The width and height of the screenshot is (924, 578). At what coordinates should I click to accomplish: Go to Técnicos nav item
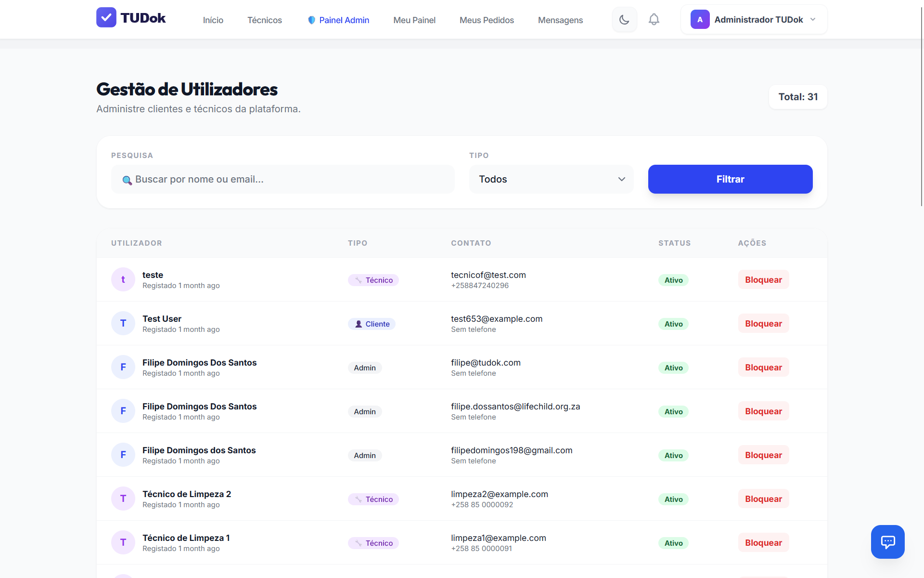[264, 20]
